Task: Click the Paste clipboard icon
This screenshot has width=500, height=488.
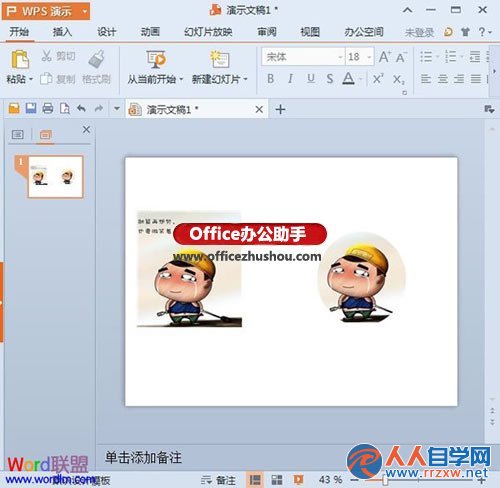Action: (x=20, y=60)
